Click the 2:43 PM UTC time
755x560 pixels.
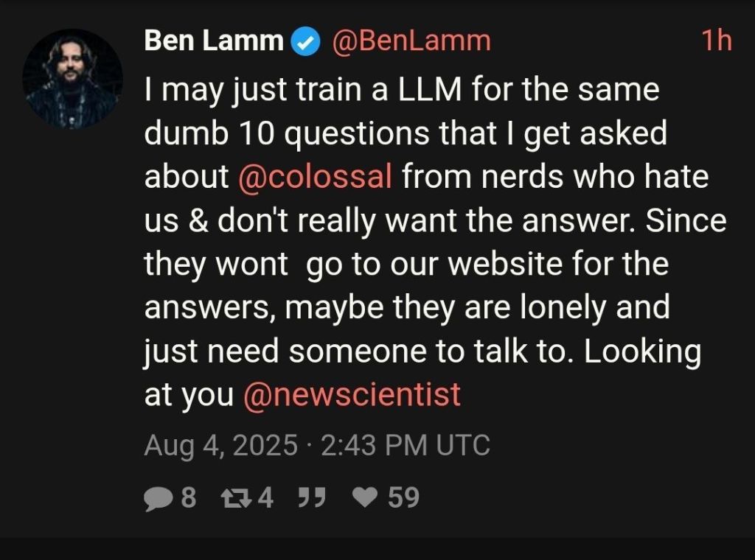tap(406, 445)
